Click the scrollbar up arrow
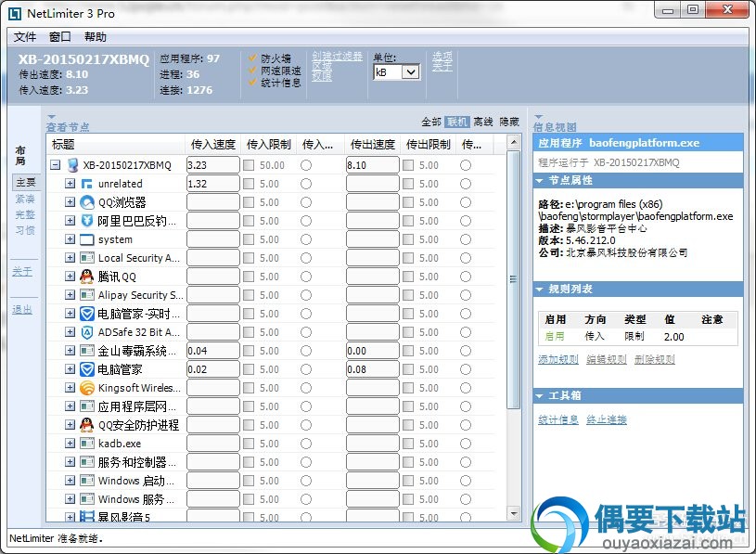 514,142
